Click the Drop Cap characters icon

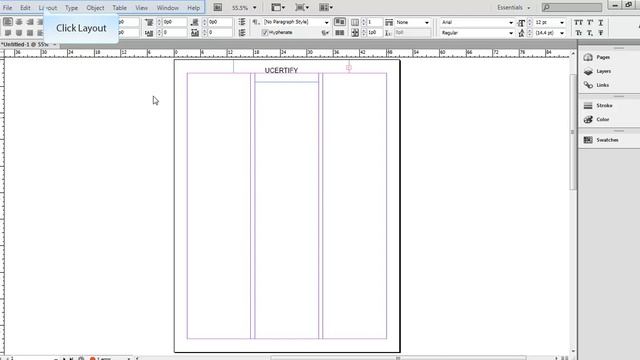tap(195, 33)
